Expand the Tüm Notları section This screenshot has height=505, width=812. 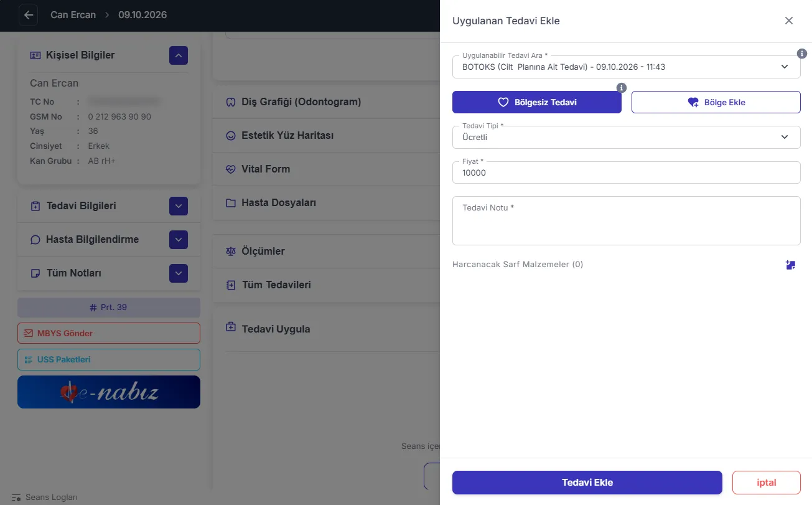pos(179,273)
